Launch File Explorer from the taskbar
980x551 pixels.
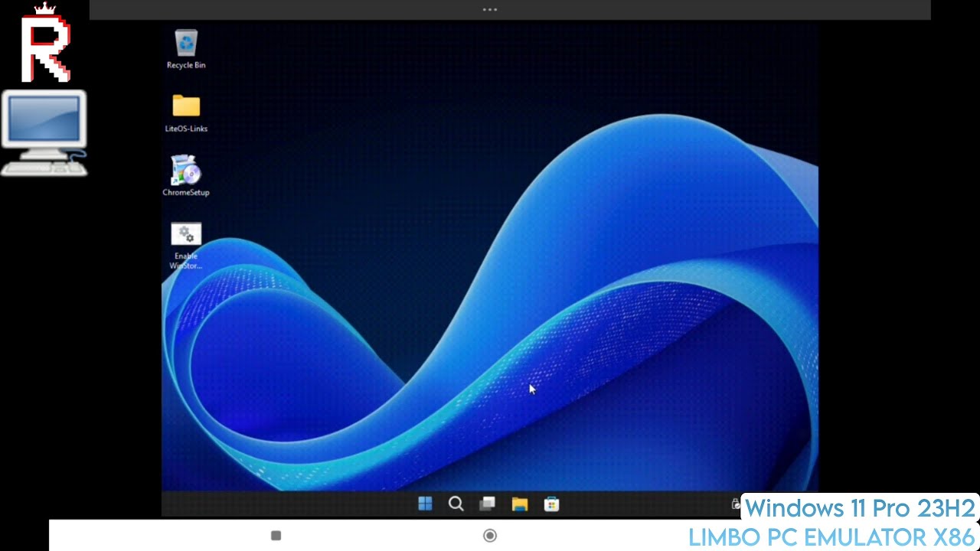520,504
